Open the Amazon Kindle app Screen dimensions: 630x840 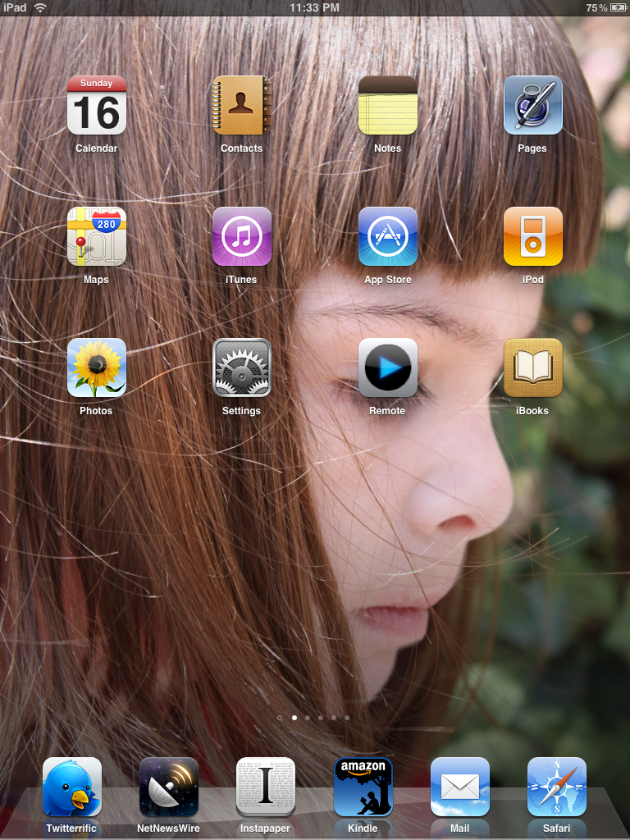[363, 787]
